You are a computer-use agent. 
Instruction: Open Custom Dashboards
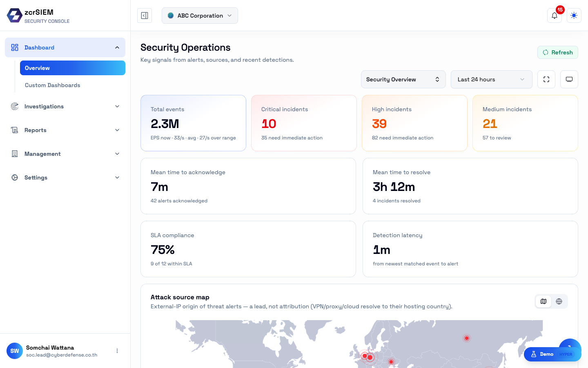73,85
